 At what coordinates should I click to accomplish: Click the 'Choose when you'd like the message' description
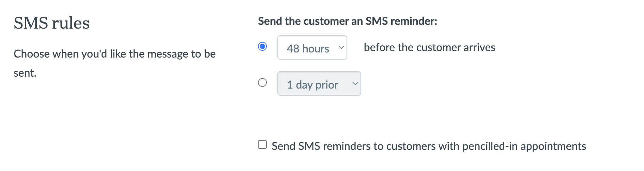(114, 54)
